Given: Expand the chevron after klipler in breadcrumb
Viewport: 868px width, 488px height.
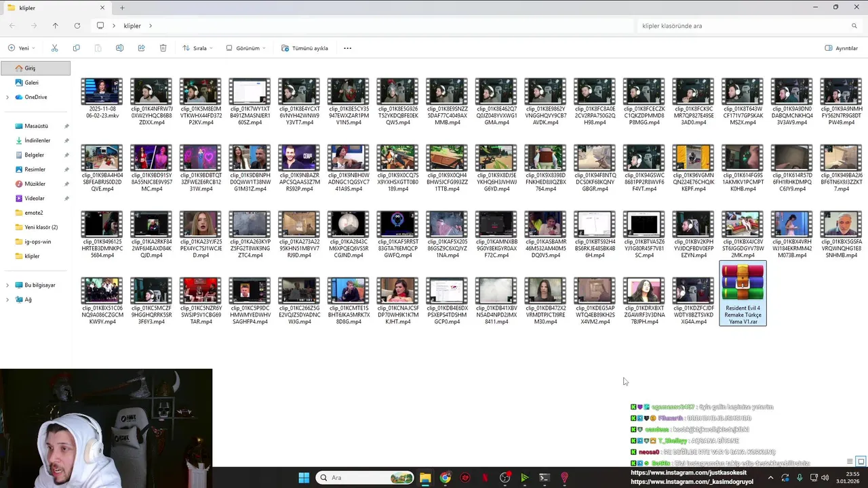Looking at the screenshot, I should pos(151,26).
